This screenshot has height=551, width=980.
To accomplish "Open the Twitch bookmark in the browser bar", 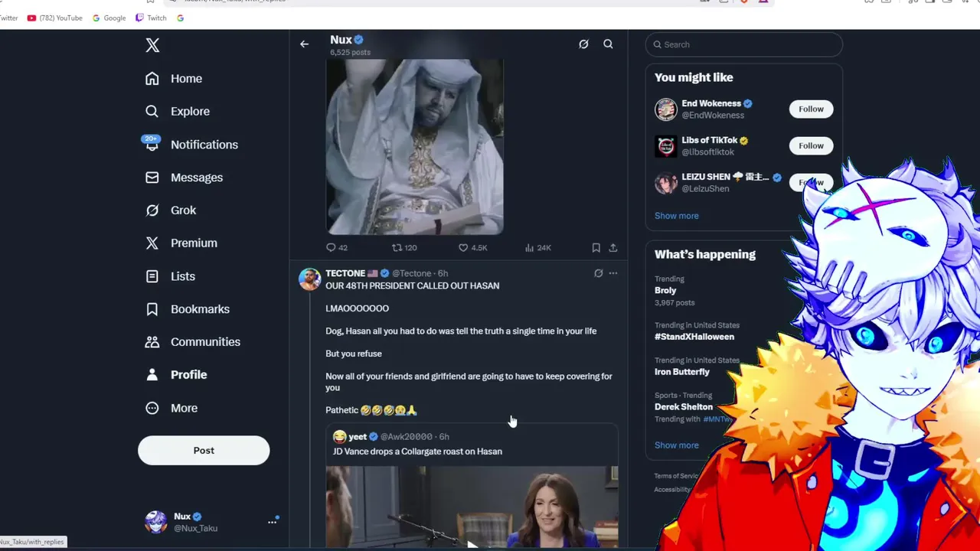I will (151, 18).
